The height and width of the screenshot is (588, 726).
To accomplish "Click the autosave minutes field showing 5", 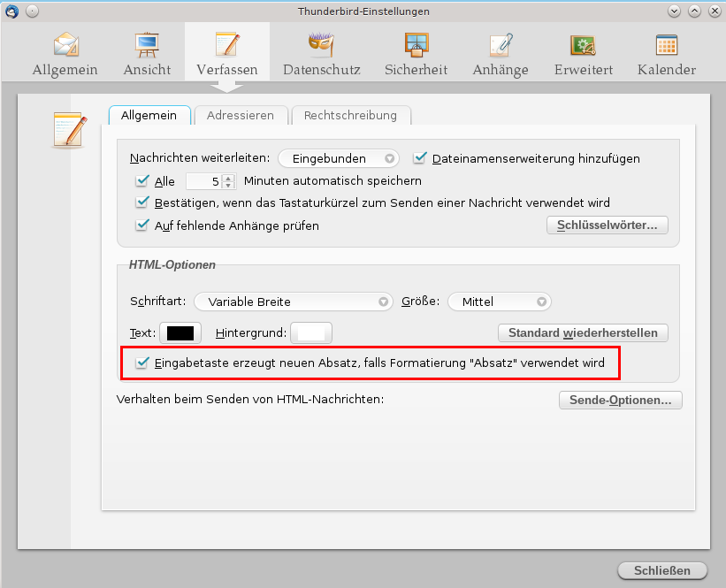I will pos(204,181).
